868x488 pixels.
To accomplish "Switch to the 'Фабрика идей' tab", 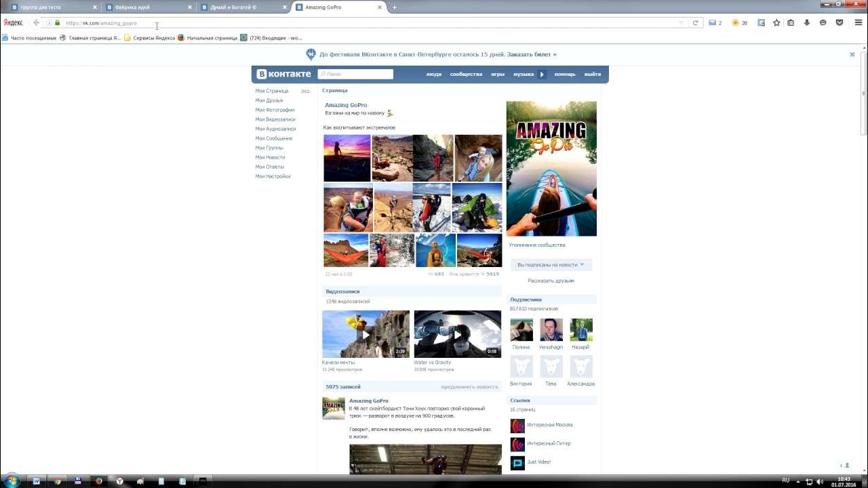I will tap(148, 7).
